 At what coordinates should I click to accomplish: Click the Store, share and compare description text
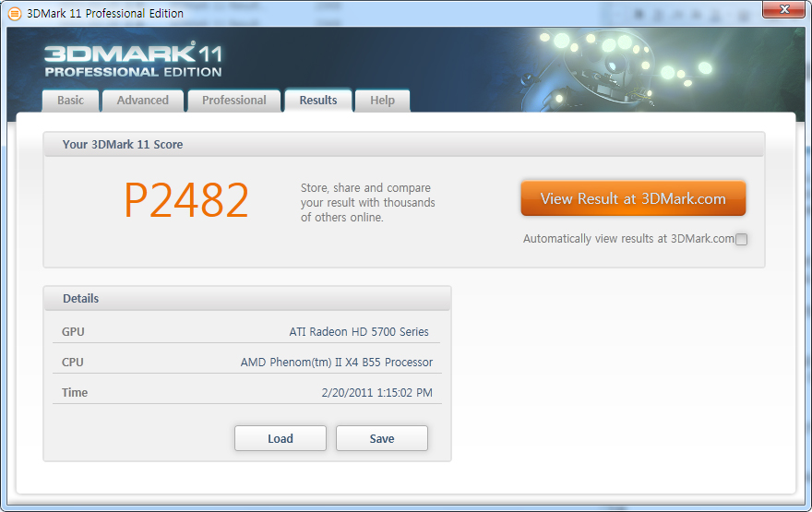click(367, 202)
